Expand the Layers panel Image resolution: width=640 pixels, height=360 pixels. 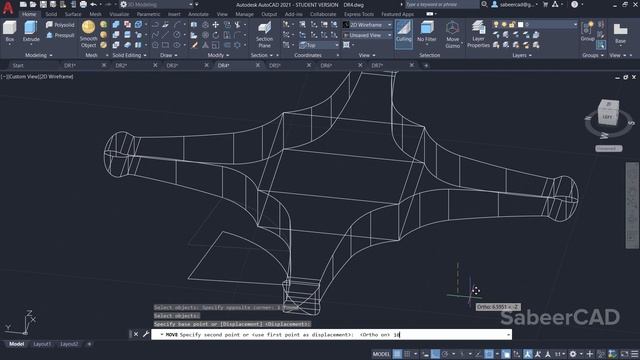(522, 55)
